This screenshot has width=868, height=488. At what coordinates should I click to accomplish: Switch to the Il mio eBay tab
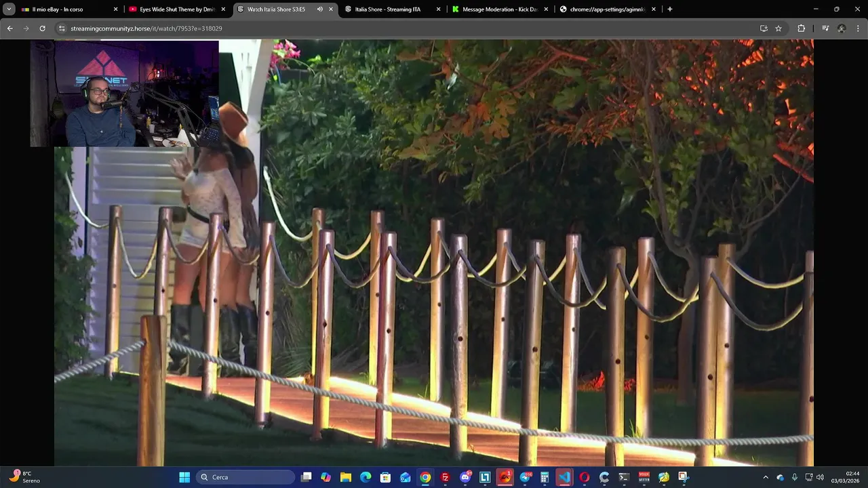pyautogui.click(x=71, y=9)
